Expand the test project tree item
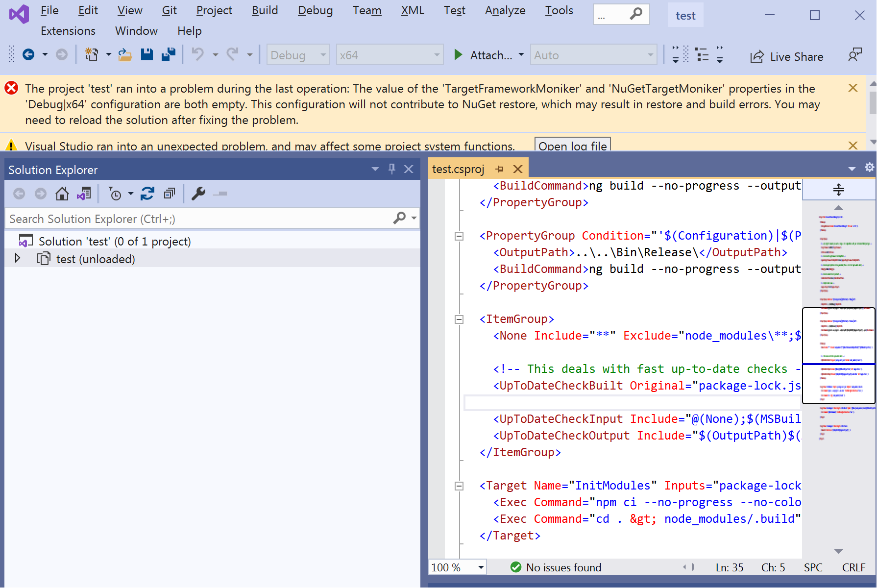Screen dimensions: 877x588 click(x=17, y=258)
